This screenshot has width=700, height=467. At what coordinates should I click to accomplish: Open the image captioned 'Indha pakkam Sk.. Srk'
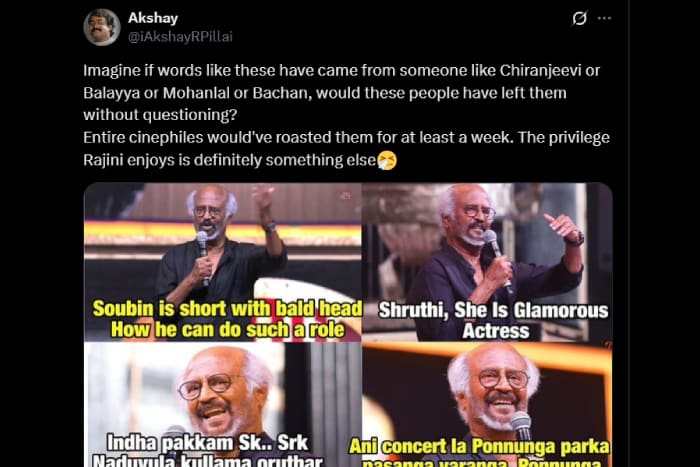tap(222, 404)
